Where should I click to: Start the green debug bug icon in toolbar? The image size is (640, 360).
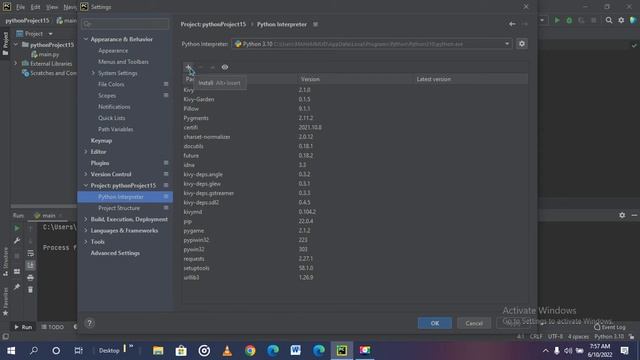click(x=569, y=20)
